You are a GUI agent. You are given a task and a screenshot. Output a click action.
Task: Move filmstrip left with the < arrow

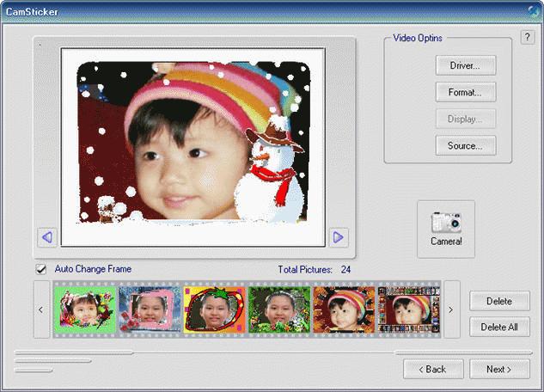point(41,309)
